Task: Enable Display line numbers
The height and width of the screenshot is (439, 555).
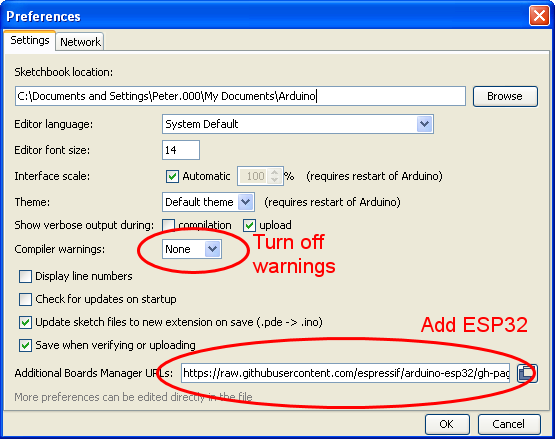Action: (x=25, y=276)
